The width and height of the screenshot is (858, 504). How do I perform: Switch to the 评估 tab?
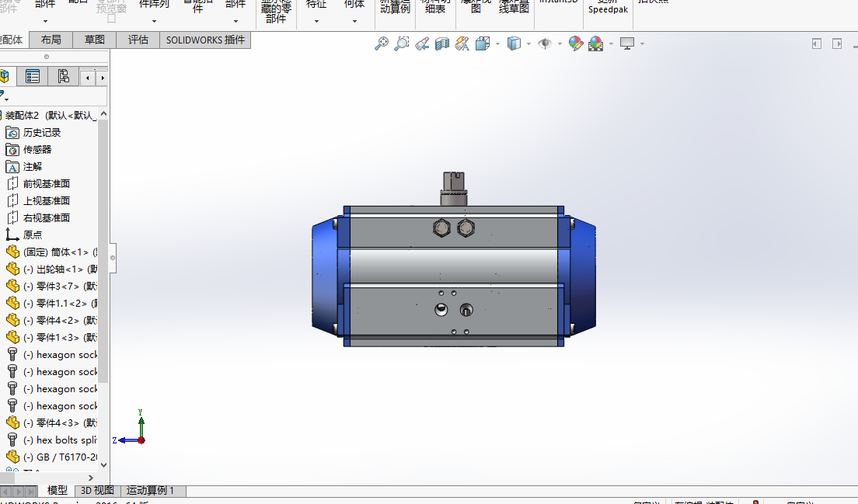pyautogui.click(x=138, y=40)
